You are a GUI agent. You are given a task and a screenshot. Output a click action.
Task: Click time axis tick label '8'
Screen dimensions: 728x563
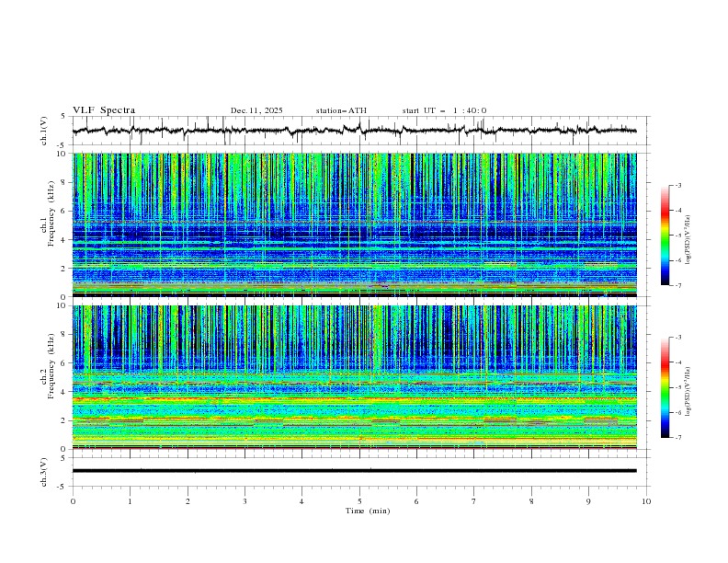tap(531, 501)
